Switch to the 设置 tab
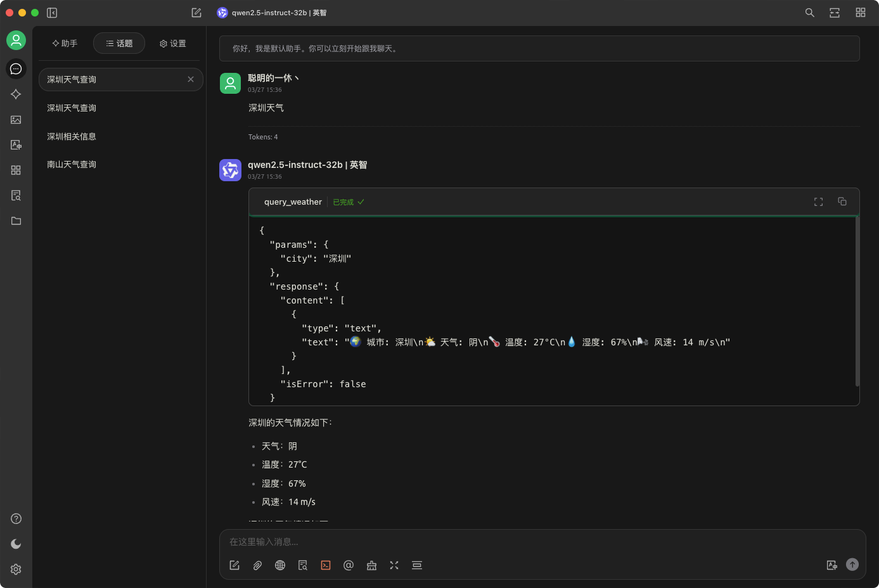This screenshot has height=588, width=879. click(x=172, y=44)
